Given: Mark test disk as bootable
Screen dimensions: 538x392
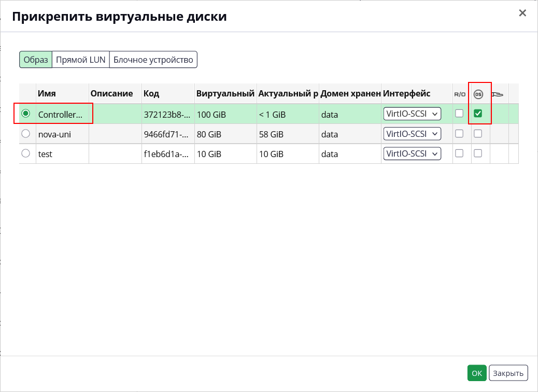Looking at the screenshot, I should point(478,153).
